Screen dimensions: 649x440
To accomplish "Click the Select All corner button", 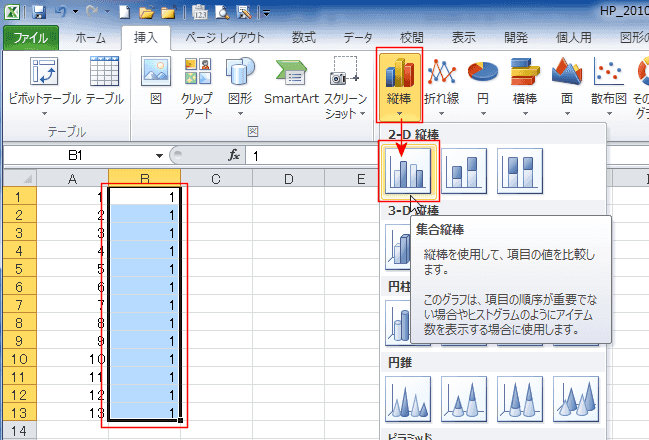I will click(20, 178).
